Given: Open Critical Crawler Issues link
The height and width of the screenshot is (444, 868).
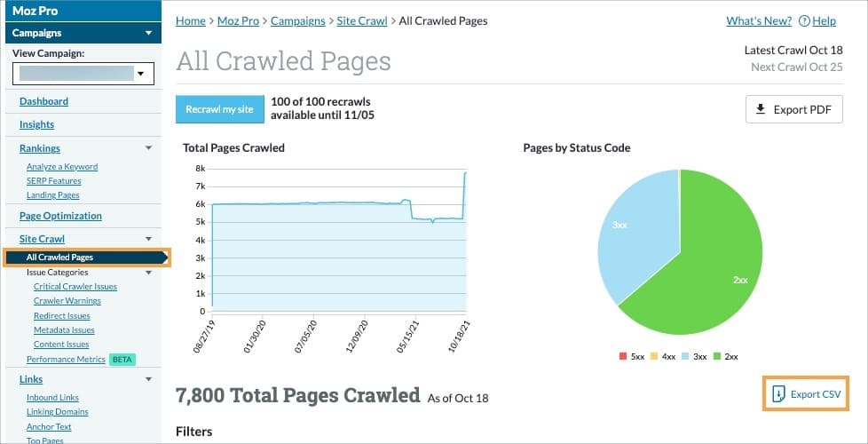Looking at the screenshot, I should tap(75, 287).
